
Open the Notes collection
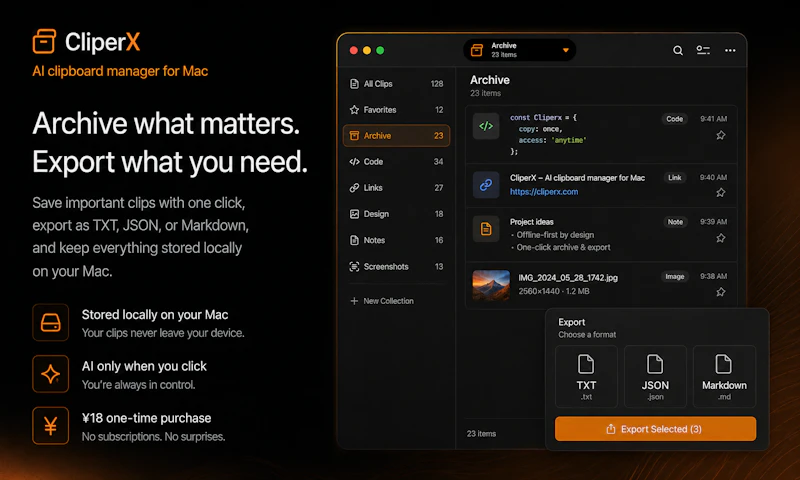(396, 240)
